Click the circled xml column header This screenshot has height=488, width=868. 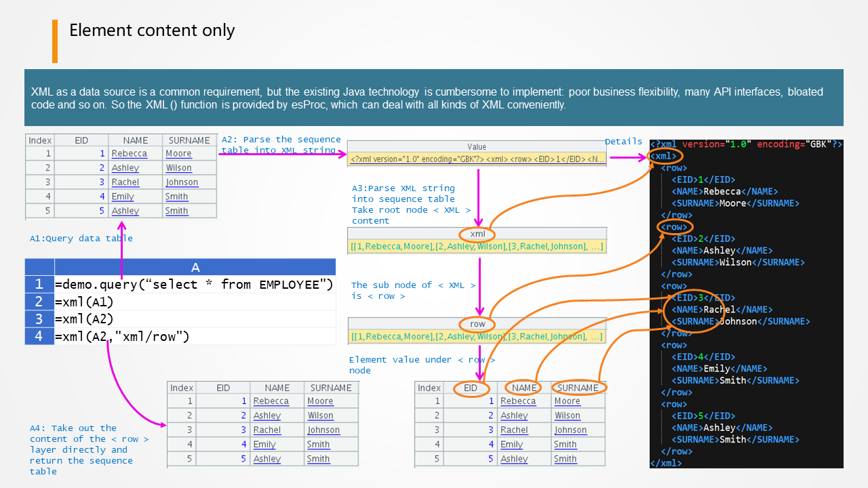[x=477, y=234]
